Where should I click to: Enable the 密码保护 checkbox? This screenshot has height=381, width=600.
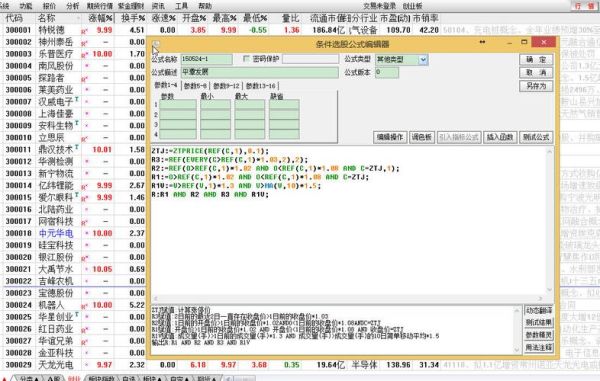coord(246,59)
